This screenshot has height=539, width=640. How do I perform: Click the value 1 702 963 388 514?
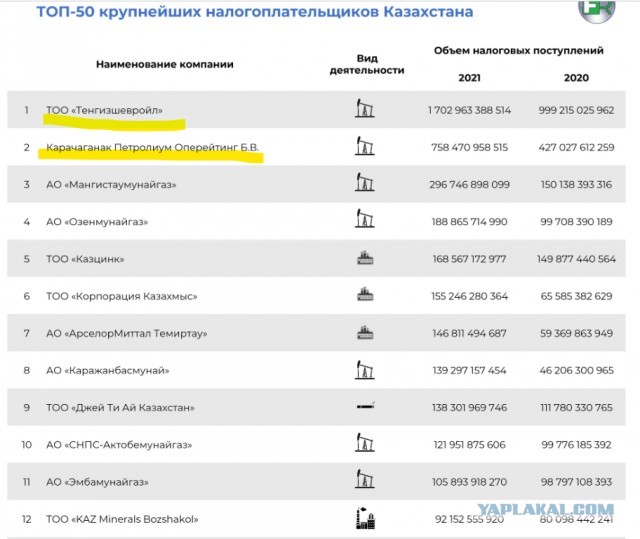pos(469,110)
